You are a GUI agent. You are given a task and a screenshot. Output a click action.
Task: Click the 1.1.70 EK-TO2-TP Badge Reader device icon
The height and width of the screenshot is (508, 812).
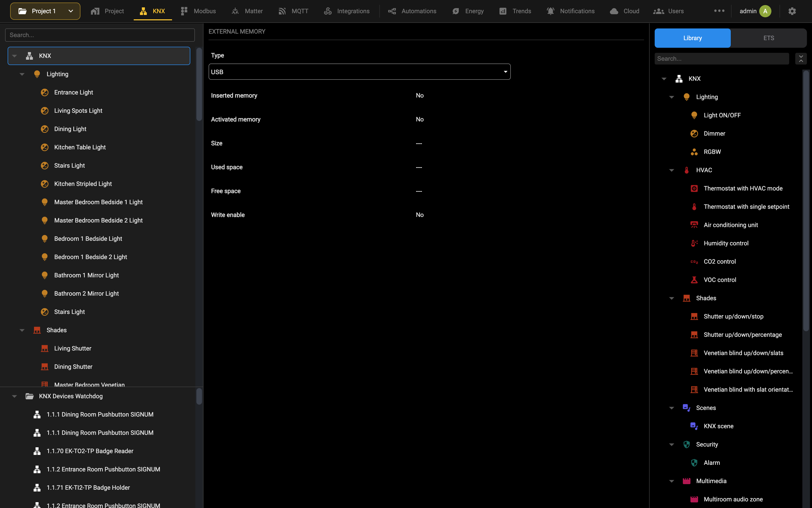[37, 451]
